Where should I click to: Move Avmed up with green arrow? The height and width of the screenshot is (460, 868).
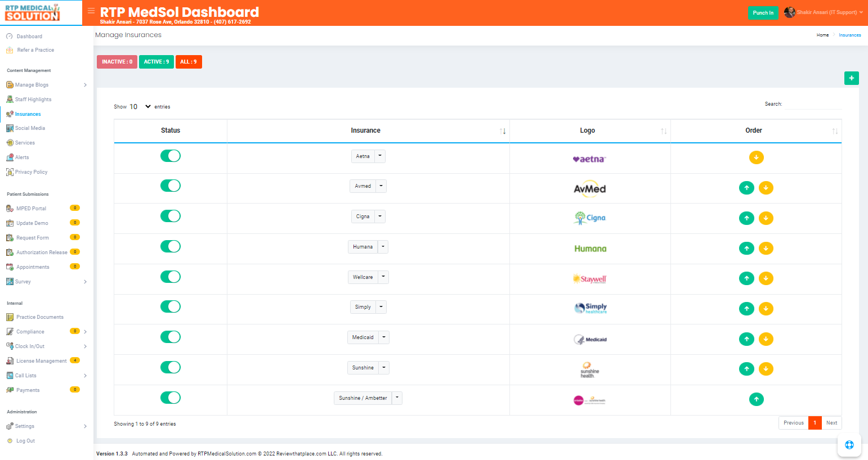click(x=746, y=188)
